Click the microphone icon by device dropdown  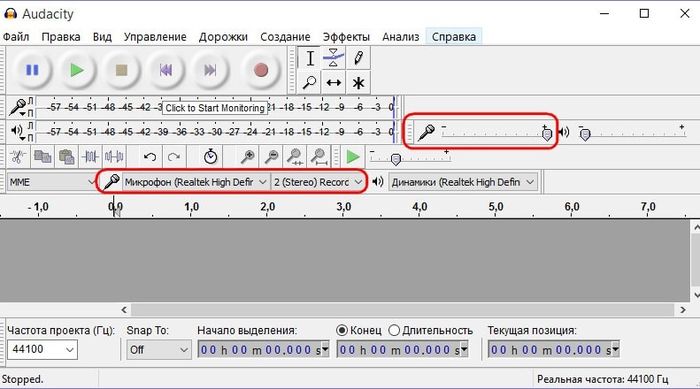point(111,182)
